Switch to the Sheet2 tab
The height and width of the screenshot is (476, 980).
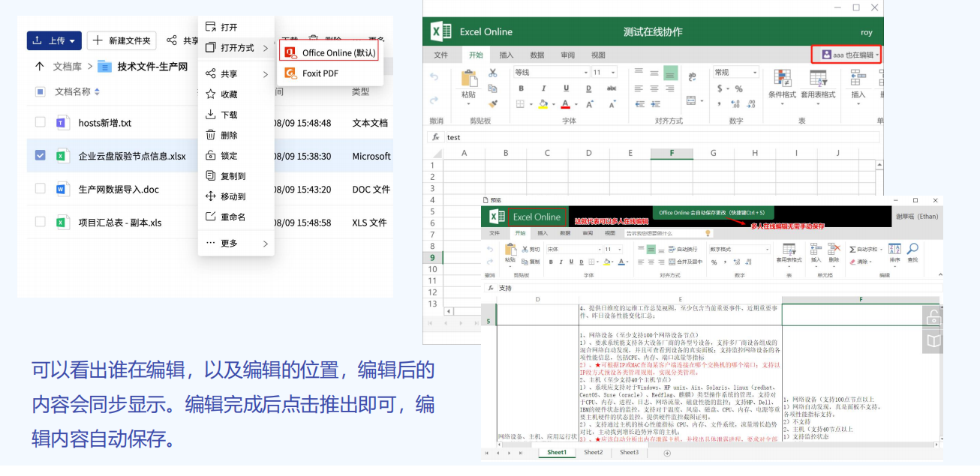(x=593, y=453)
